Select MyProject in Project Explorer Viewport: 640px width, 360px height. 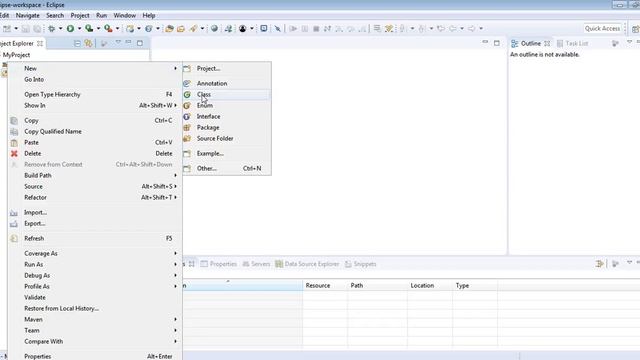tap(16, 55)
